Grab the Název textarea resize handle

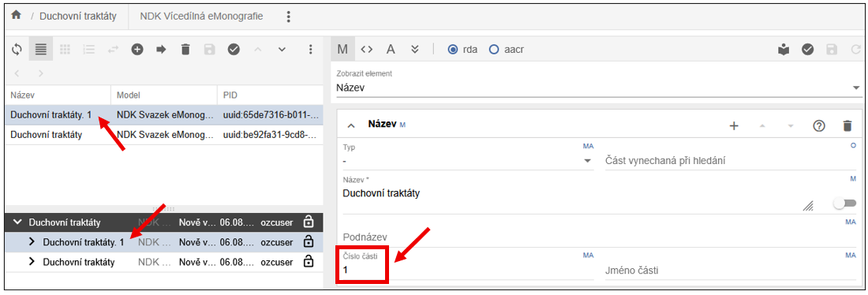click(808, 207)
